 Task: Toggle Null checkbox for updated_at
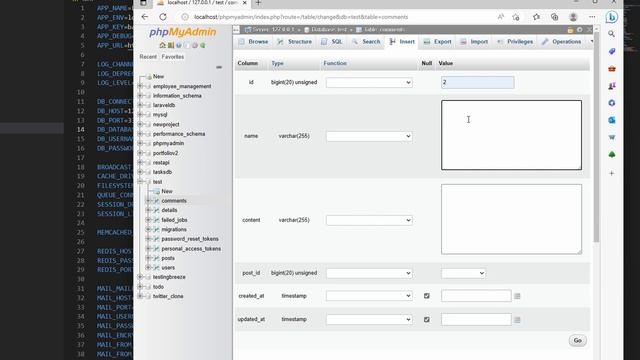pyautogui.click(x=427, y=320)
